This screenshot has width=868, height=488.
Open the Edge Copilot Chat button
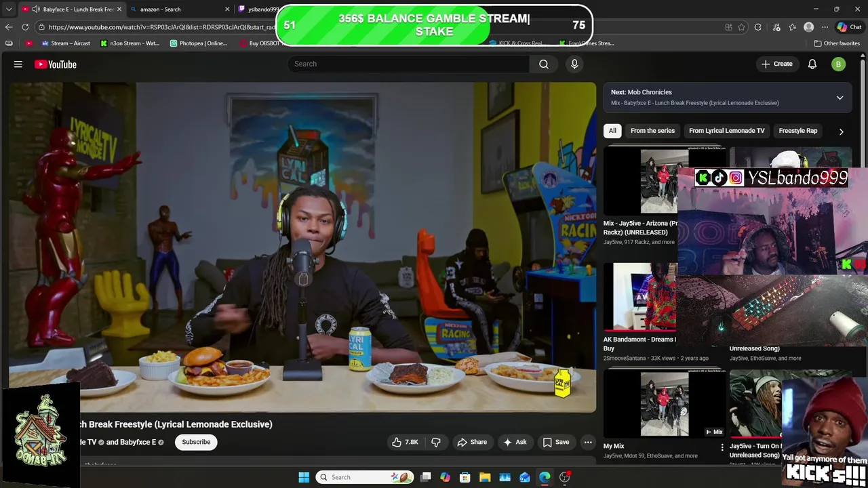coord(849,27)
